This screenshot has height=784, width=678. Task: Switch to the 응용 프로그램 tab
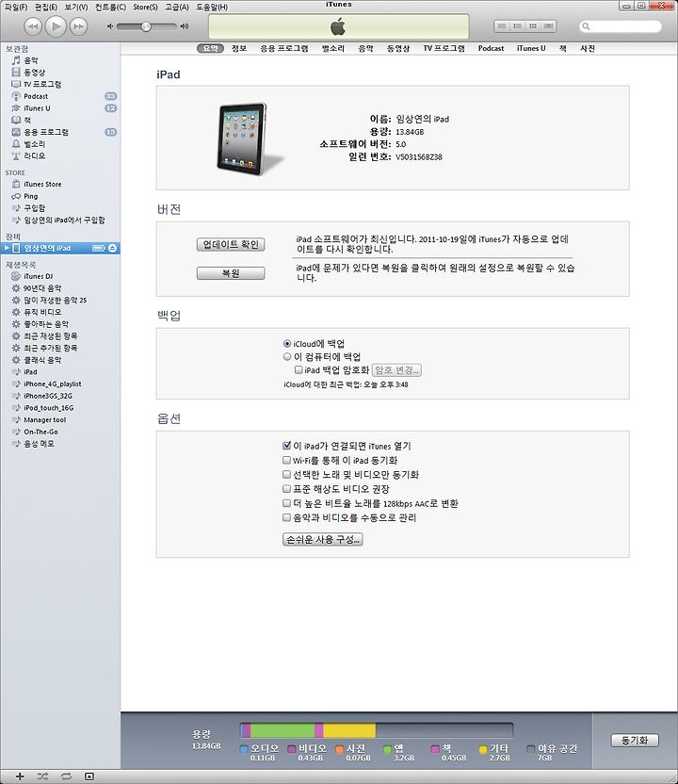[284, 48]
